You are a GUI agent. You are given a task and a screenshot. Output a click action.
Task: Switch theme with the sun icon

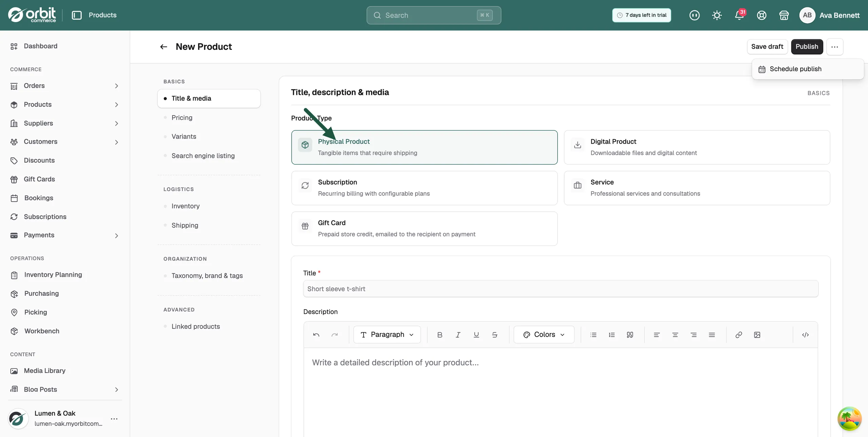coord(717,15)
